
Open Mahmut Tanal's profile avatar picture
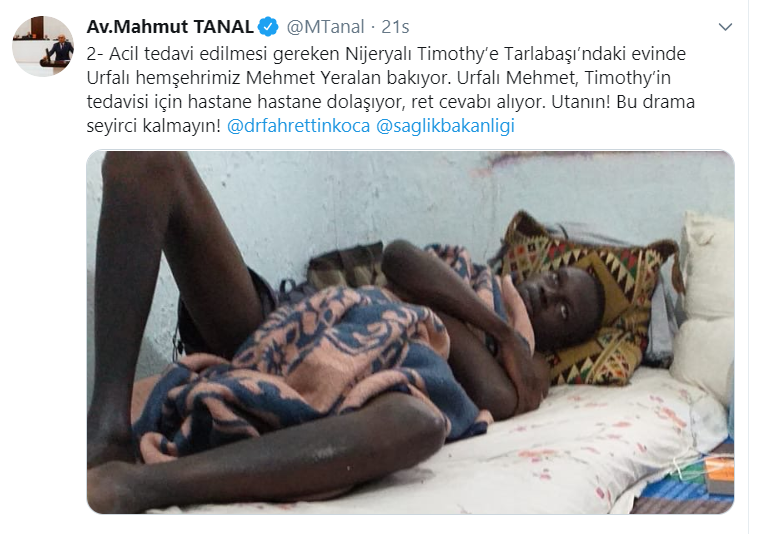pos(43,46)
